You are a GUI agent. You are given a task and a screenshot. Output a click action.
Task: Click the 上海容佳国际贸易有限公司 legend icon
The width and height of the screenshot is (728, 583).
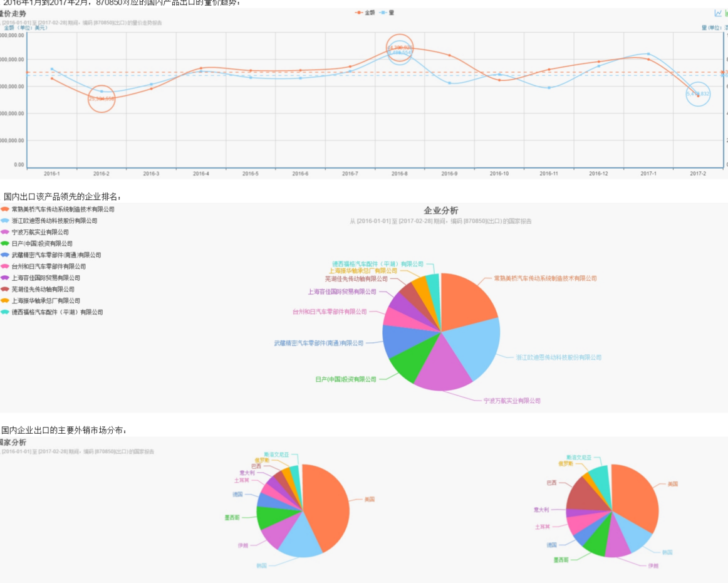tap(5, 278)
